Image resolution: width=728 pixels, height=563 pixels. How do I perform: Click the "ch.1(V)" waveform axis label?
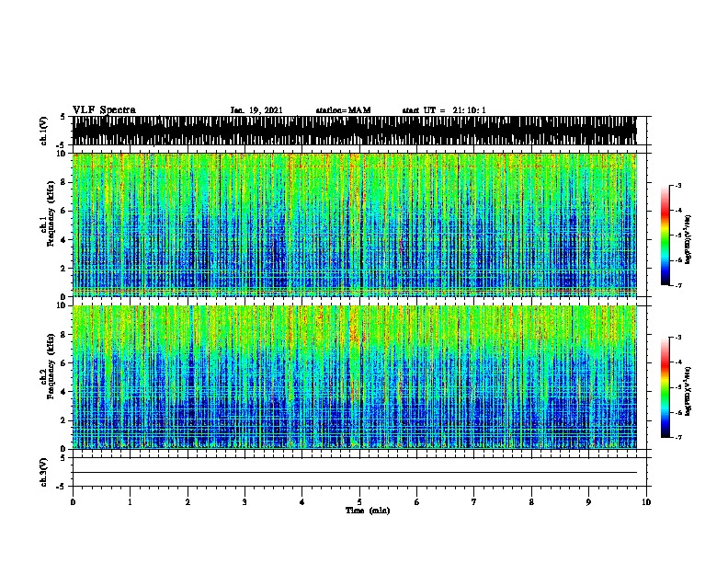coord(43,131)
